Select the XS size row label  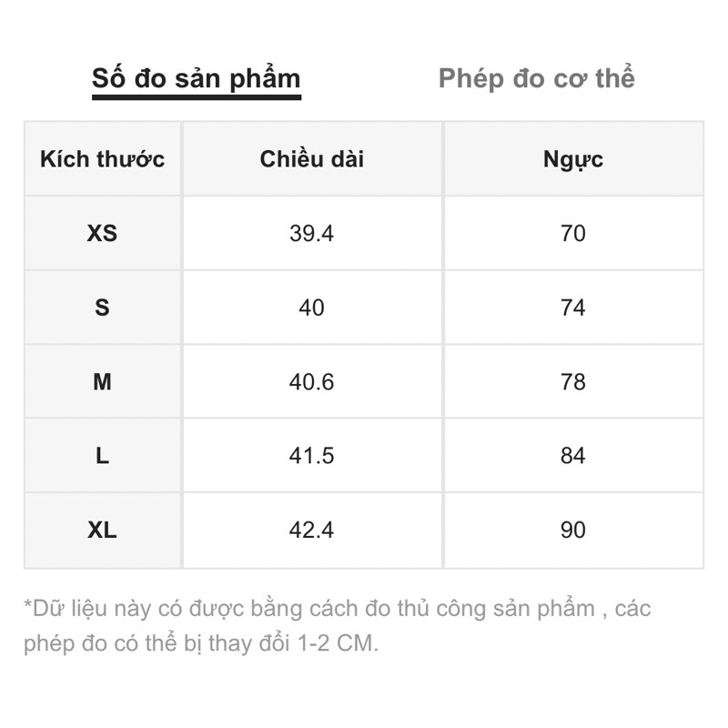(x=103, y=234)
